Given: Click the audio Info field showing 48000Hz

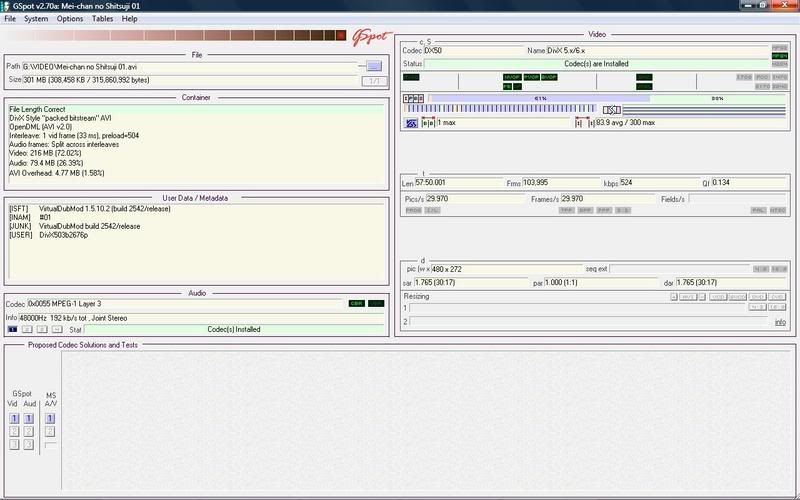Looking at the screenshot, I should [202, 318].
